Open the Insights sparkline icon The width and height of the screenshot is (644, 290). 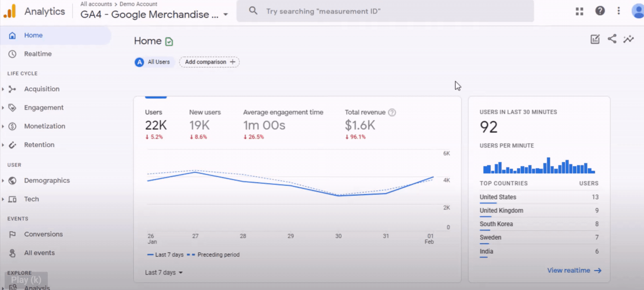pos(628,39)
